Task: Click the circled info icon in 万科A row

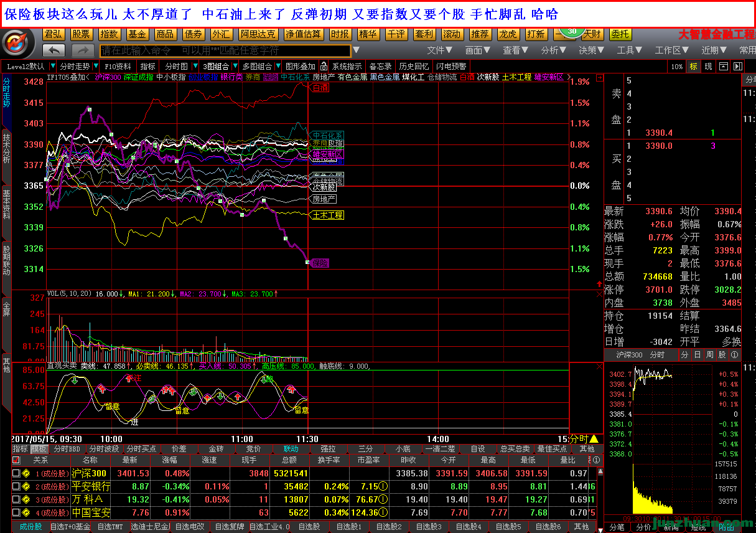Action: pyautogui.click(x=384, y=499)
